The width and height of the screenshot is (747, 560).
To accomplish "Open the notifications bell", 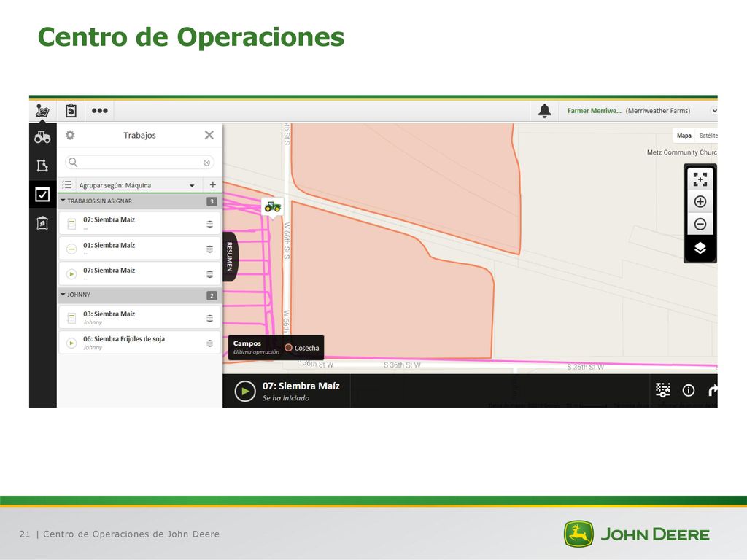I will coord(544,111).
